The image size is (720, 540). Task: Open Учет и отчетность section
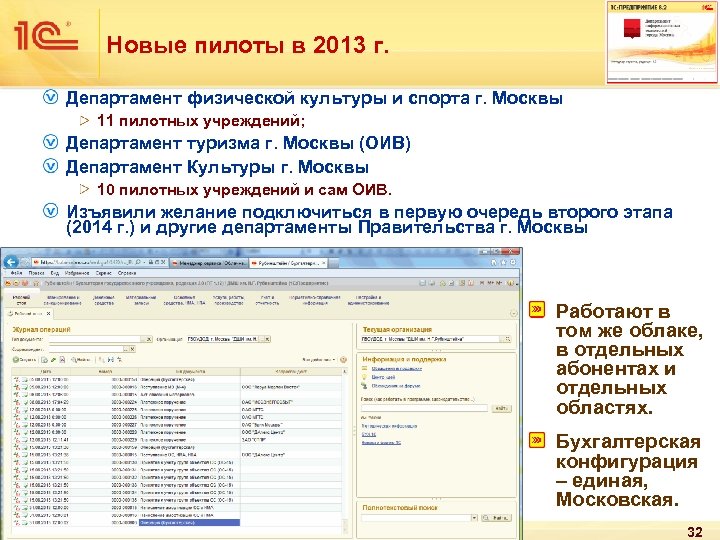pos(267,300)
